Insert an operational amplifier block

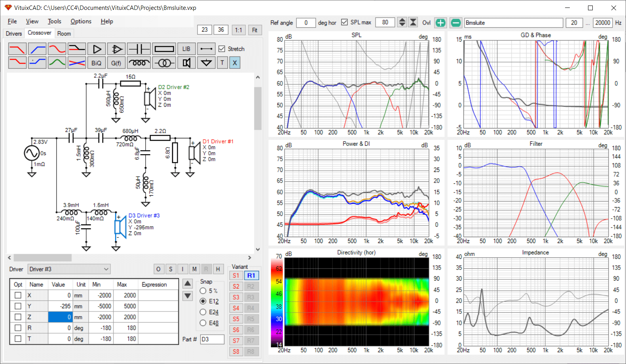pos(116,49)
